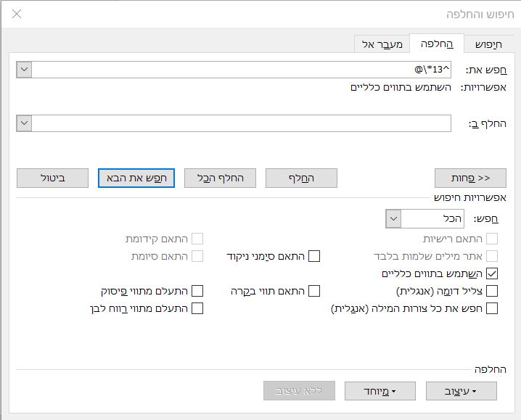
Task: Toggle the התעלם מתווי פיסוק checkbox
Action: 197,291
